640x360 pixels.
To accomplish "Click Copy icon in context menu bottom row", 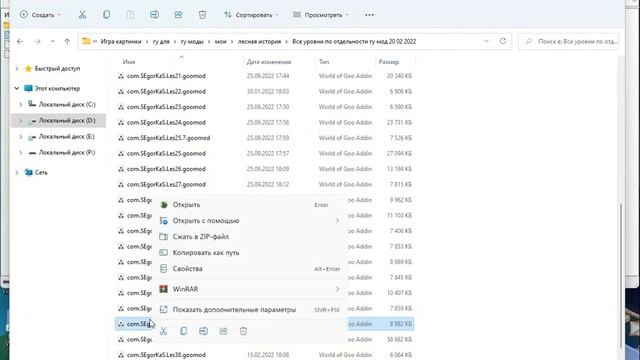I will (184, 331).
